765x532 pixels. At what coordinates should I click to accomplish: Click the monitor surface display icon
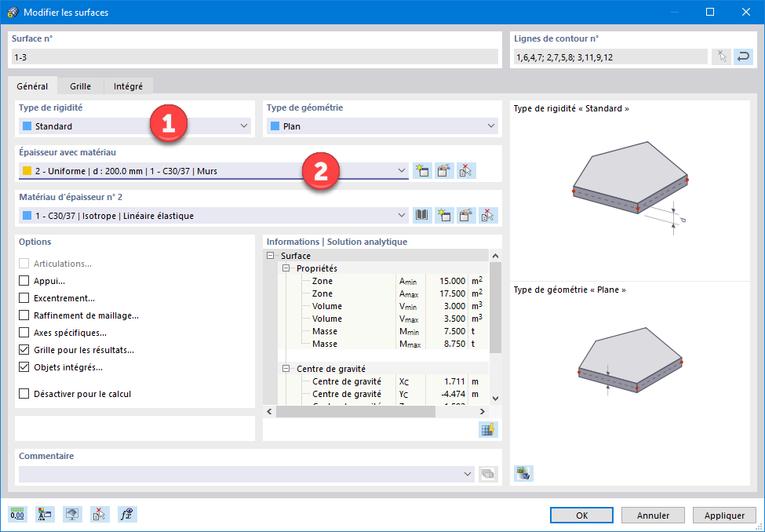[x=72, y=515]
